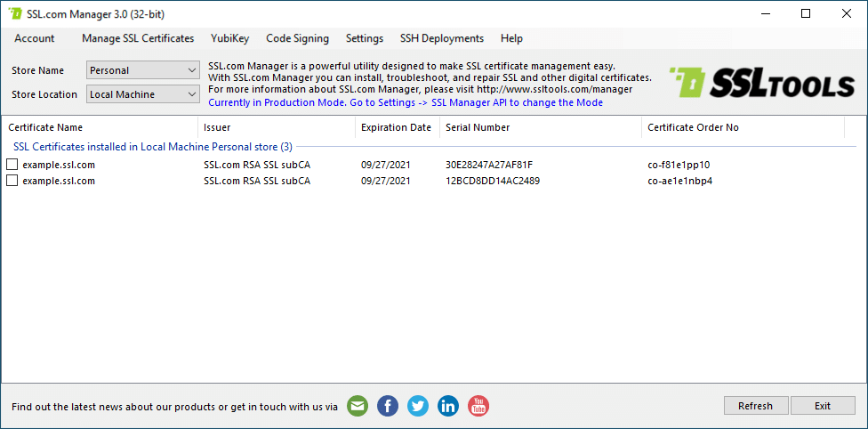Viewport: 868px width, 429px height.
Task: Click the Production Mode settings link text
Action: [405, 102]
